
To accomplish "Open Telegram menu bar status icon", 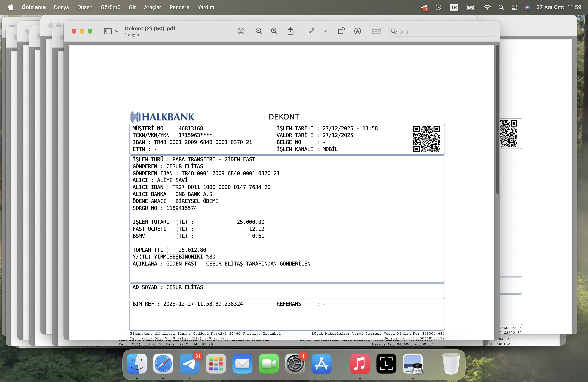I will pos(424,8).
